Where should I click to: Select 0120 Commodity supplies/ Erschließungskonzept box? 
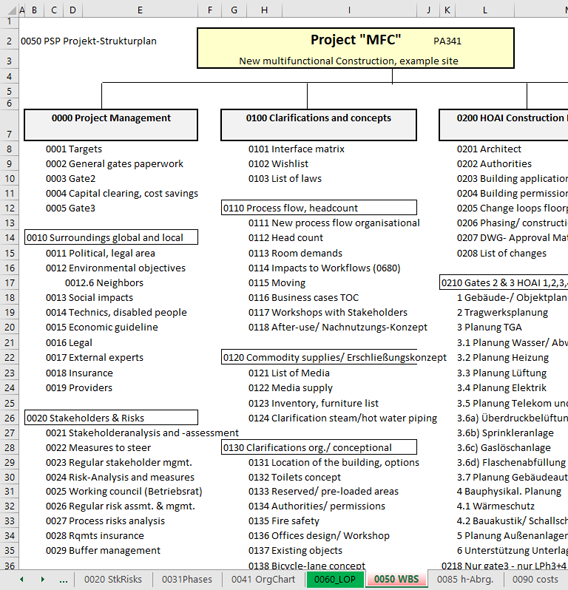click(x=319, y=357)
